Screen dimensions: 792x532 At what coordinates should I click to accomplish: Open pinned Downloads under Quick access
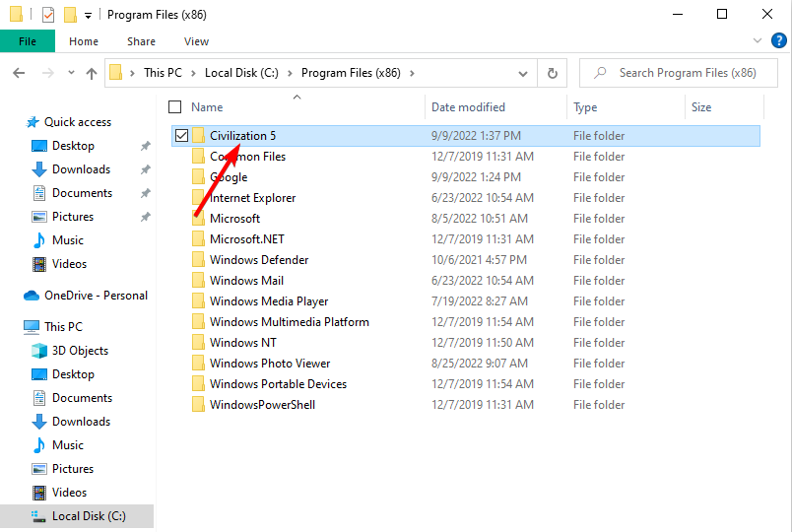[81, 169]
